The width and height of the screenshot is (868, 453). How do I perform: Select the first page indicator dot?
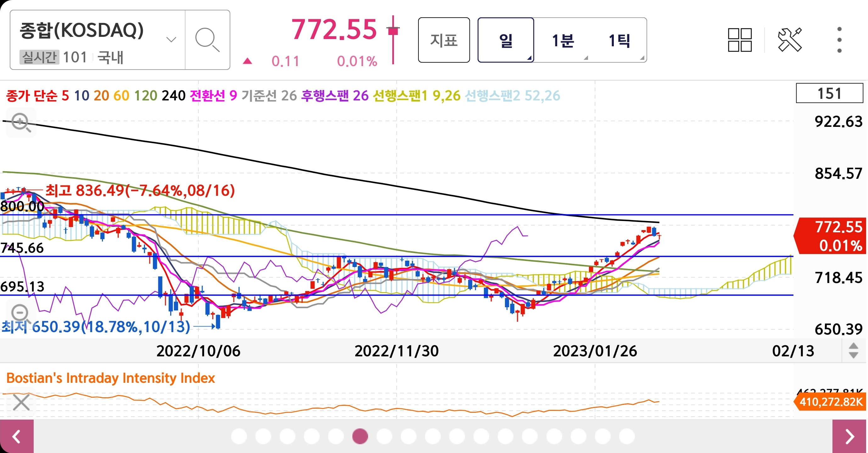(239, 436)
